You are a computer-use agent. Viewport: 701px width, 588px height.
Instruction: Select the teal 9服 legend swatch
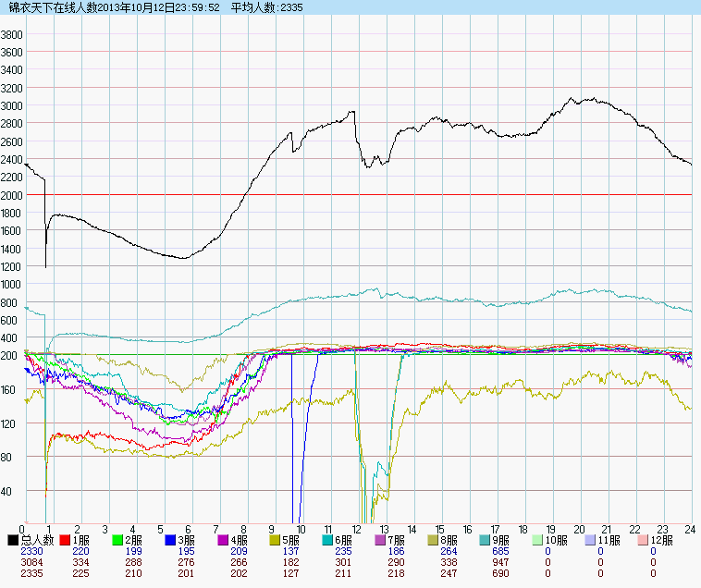pyautogui.click(x=487, y=539)
